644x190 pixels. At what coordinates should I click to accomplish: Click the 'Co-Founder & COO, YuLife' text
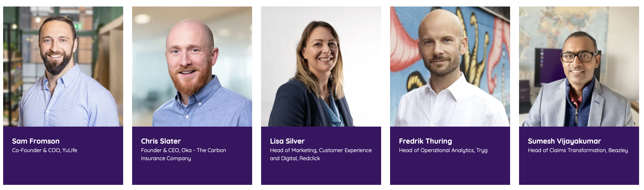[45, 150]
